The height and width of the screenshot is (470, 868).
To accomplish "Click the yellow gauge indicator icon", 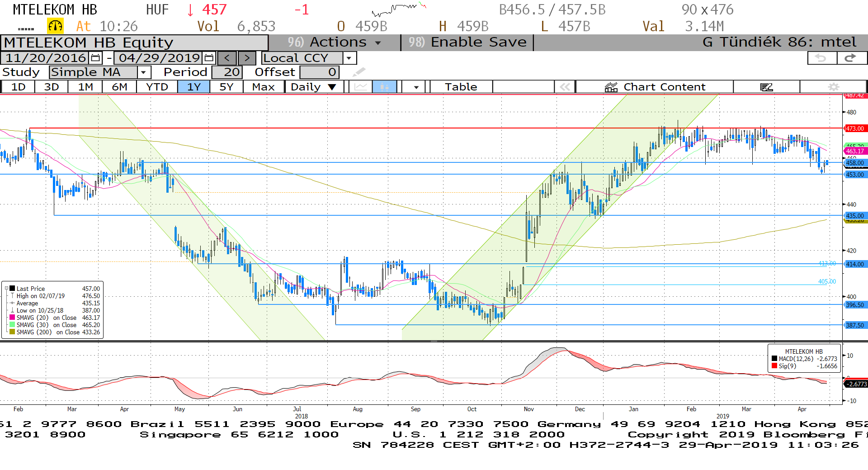I will pos(56,26).
